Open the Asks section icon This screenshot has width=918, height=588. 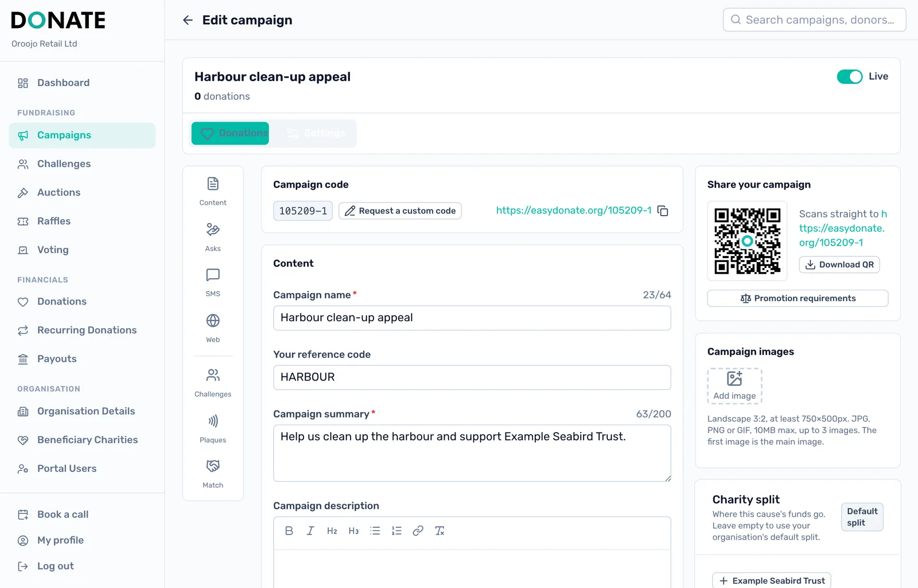213,237
